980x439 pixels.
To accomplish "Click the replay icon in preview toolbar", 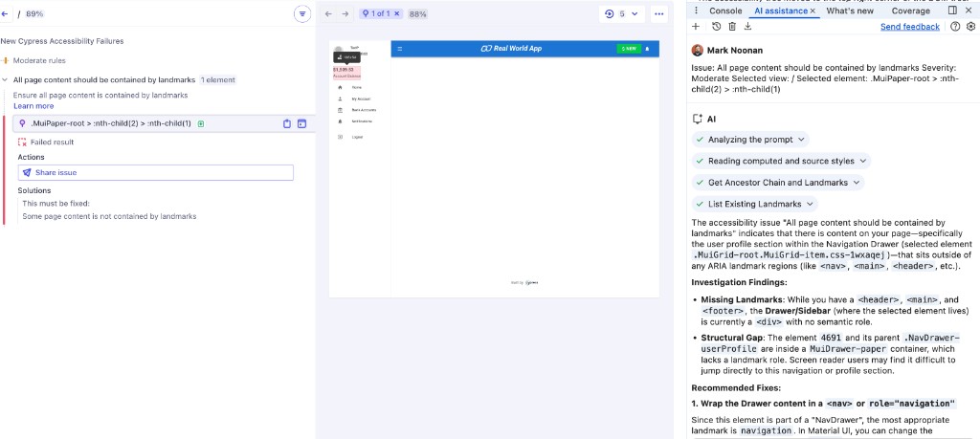I will tap(610, 13).
